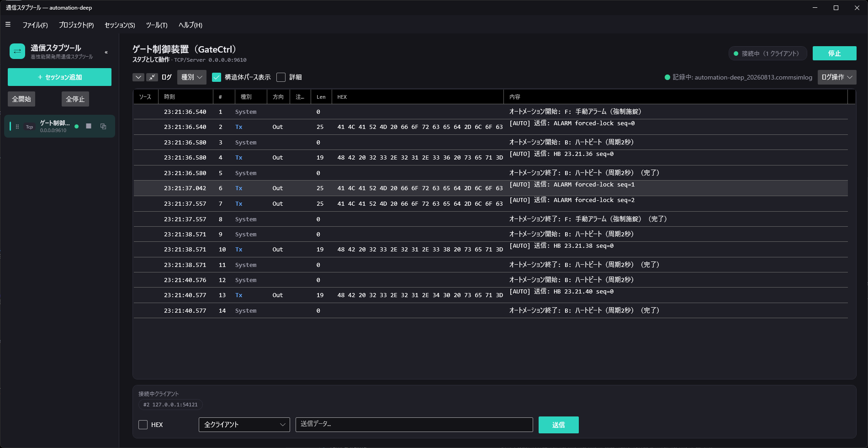Open the ログ操作 dropdown

point(837,77)
